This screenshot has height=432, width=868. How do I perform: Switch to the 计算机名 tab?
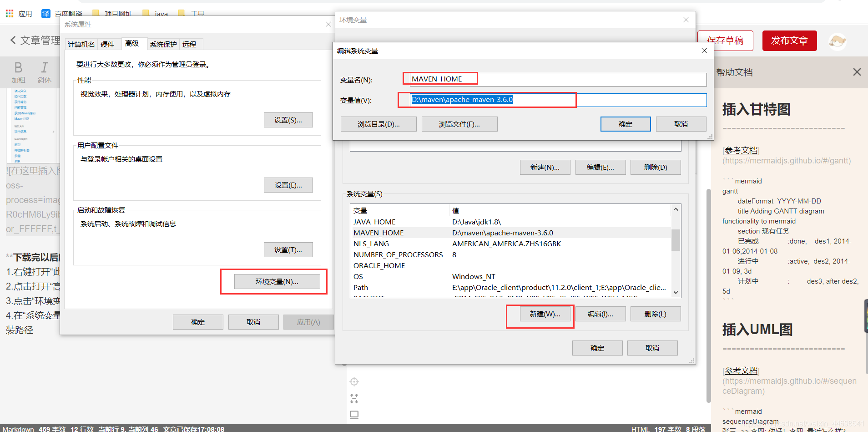81,44
